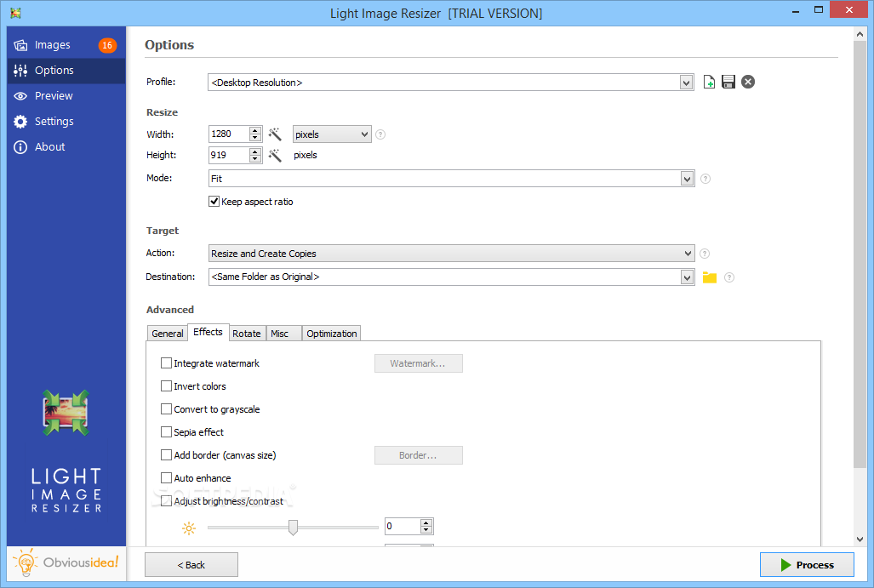Click the < Back button
The width and height of the screenshot is (874, 588).
[191, 565]
